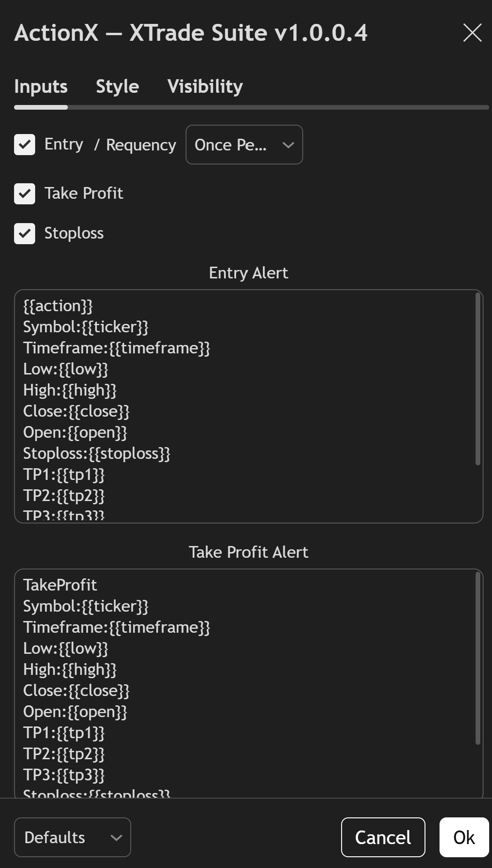
Task: Disable the Take Profit checkbox
Action: tap(24, 194)
